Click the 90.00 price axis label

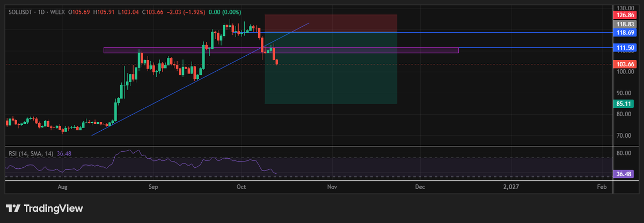click(x=623, y=93)
